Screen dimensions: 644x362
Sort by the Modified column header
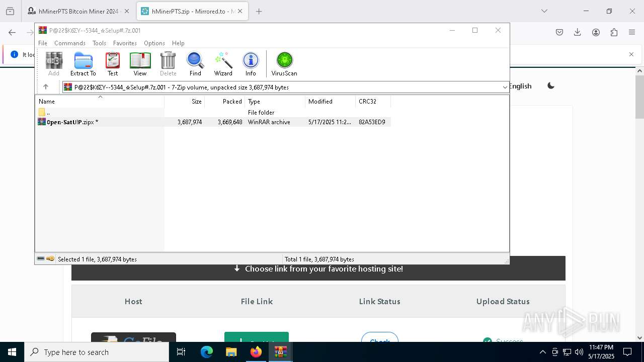pos(330,102)
